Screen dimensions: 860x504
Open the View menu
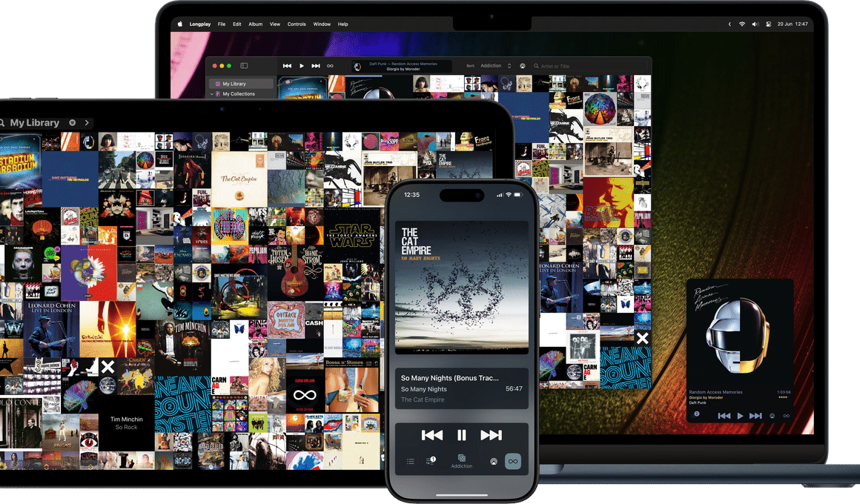pyautogui.click(x=275, y=24)
